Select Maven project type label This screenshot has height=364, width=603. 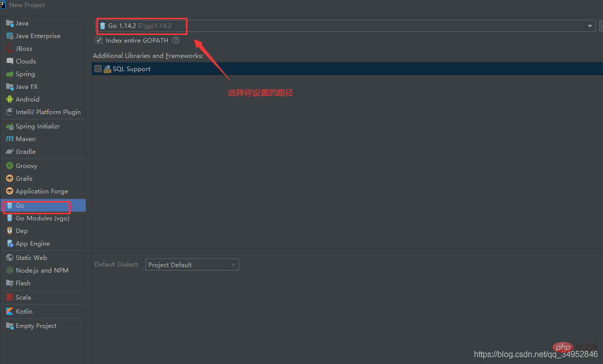(25, 139)
